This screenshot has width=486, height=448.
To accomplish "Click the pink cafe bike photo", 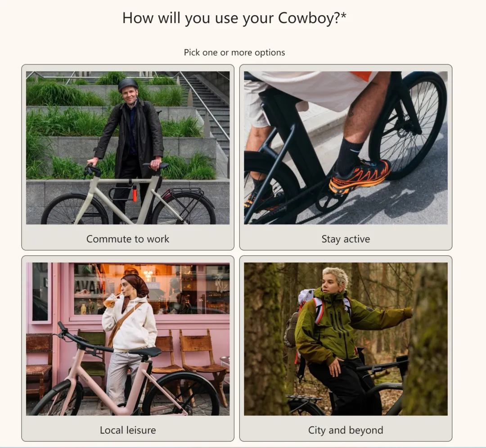I will pos(128,339).
